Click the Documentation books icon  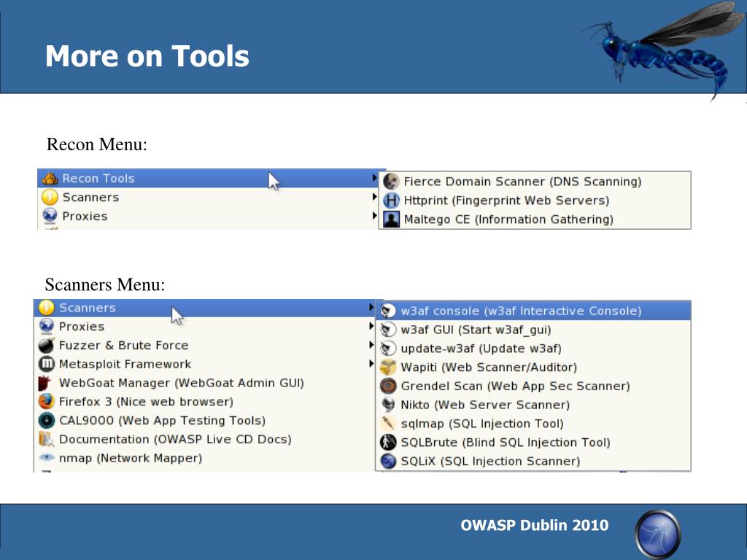click(x=46, y=439)
